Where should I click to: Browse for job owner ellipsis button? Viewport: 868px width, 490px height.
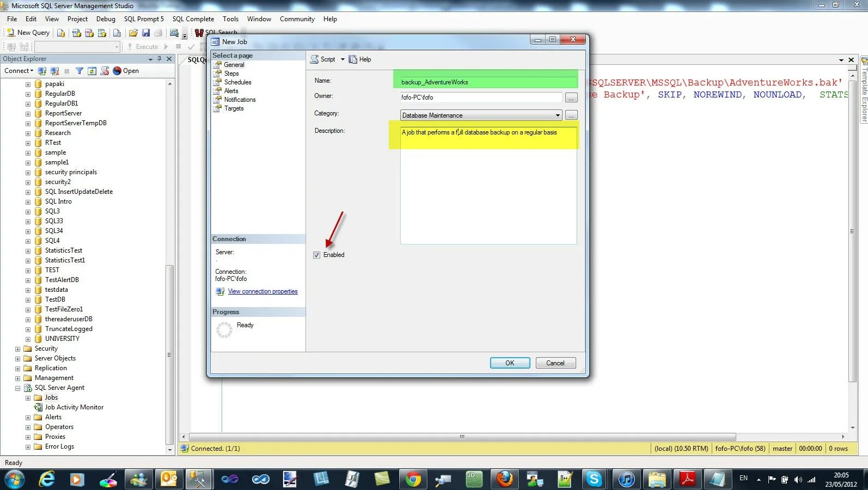tap(571, 97)
